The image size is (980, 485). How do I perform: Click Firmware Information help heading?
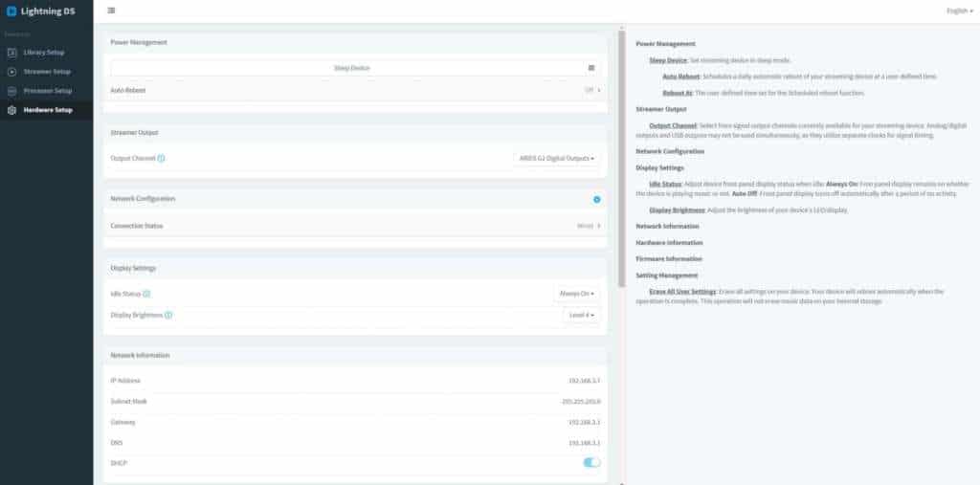click(x=669, y=258)
